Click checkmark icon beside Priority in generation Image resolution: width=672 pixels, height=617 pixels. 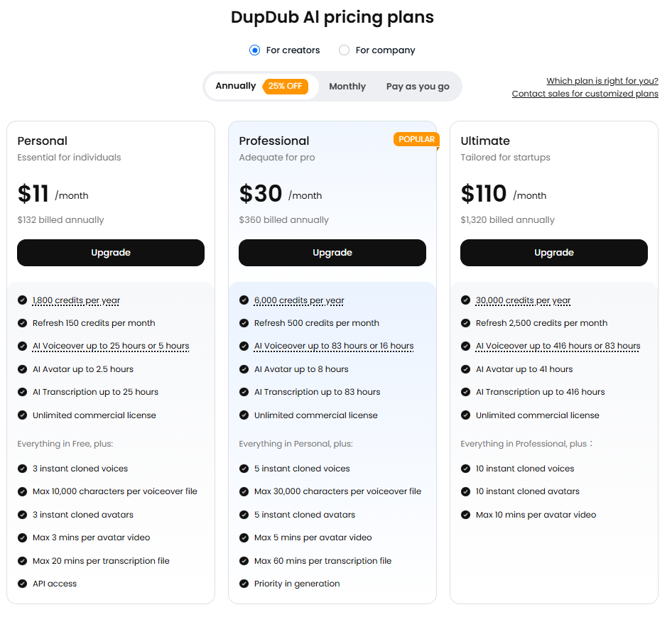point(244,584)
